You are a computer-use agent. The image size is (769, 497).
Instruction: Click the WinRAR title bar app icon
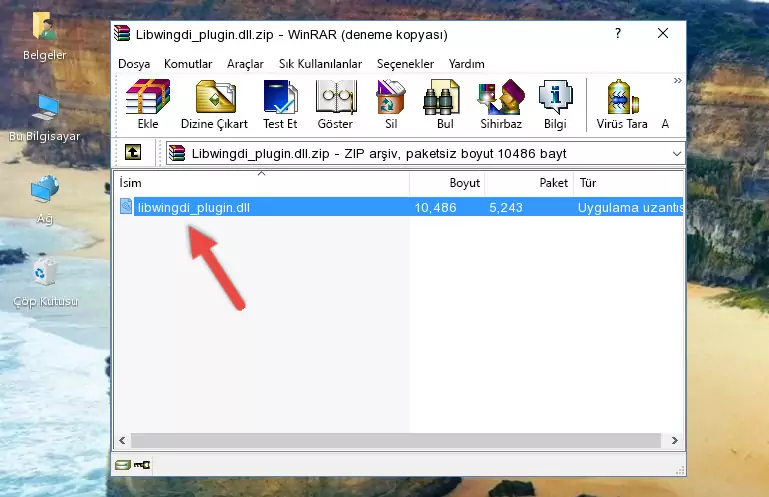click(122, 34)
